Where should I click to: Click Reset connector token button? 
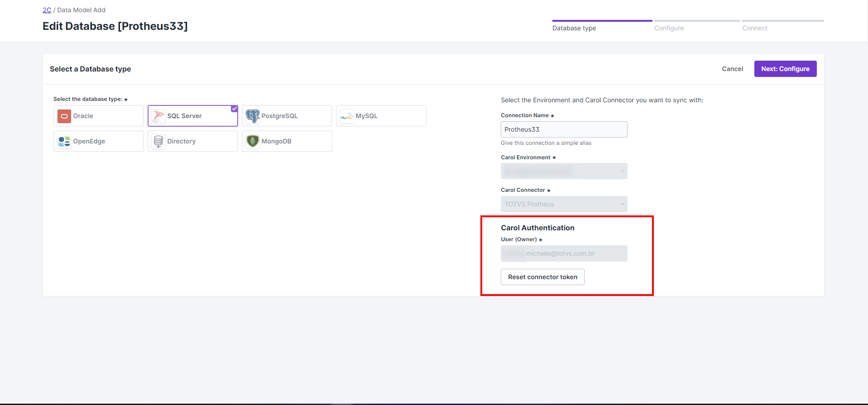(x=542, y=277)
